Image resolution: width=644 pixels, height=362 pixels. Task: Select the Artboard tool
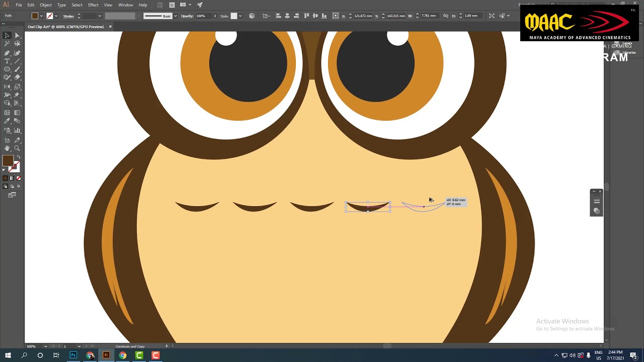7,140
